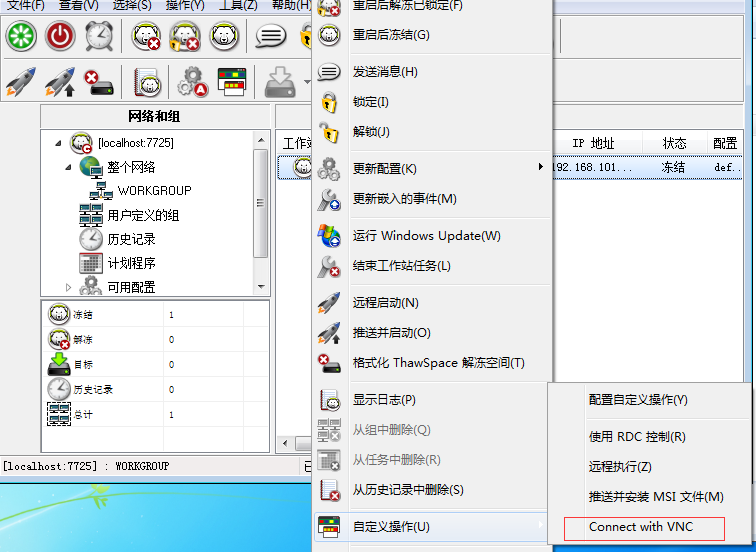This screenshot has height=552, width=756.
Task: Select WORKGROUP in the network tree
Action: pos(154,191)
